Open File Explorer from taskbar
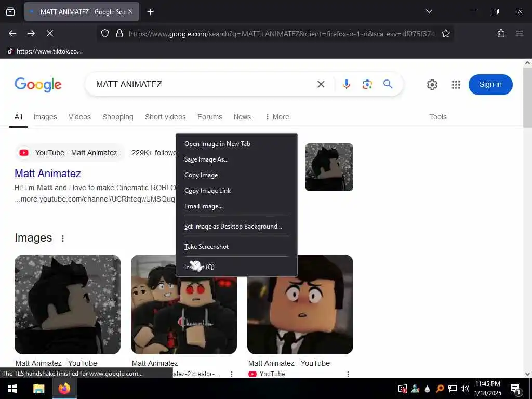The height and width of the screenshot is (399, 532). point(38,389)
